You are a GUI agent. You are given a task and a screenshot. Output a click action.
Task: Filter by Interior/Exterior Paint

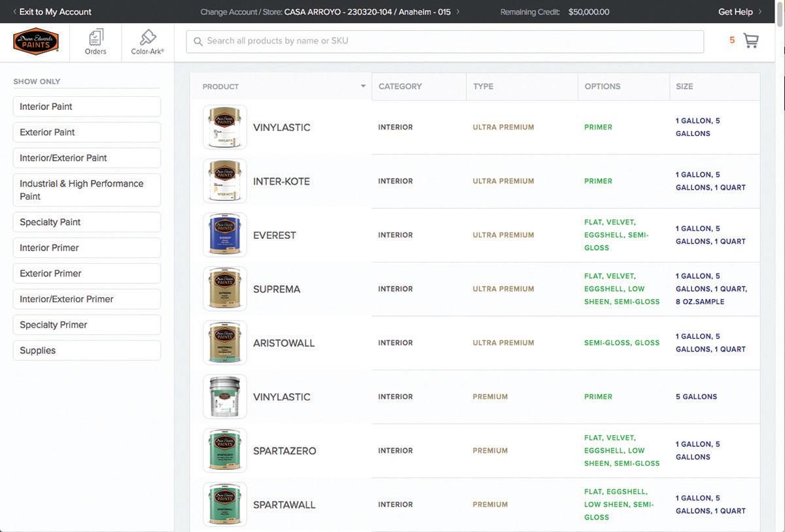point(87,158)
